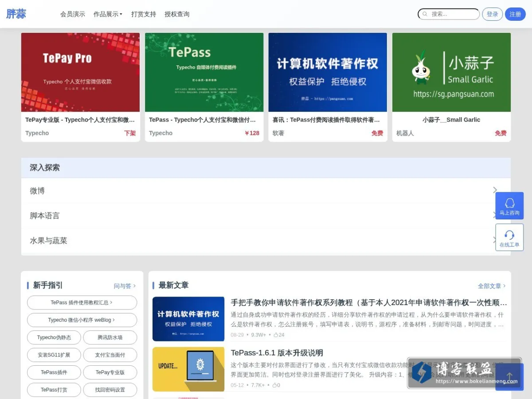Open 小蒜子__Small Garlic title link
Screen dimensions: 532x399
[x=451, y=120]
